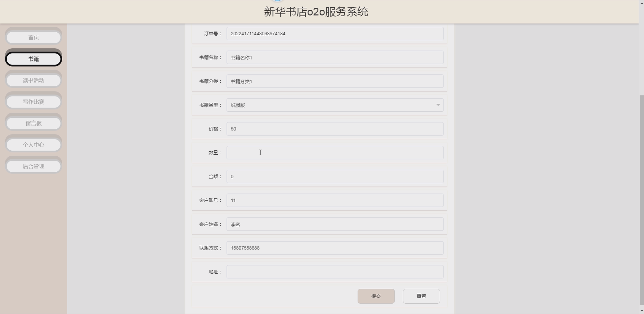Click the 价格 field containing 50
Screen dimensions: 644x314
tap(335, 129)
